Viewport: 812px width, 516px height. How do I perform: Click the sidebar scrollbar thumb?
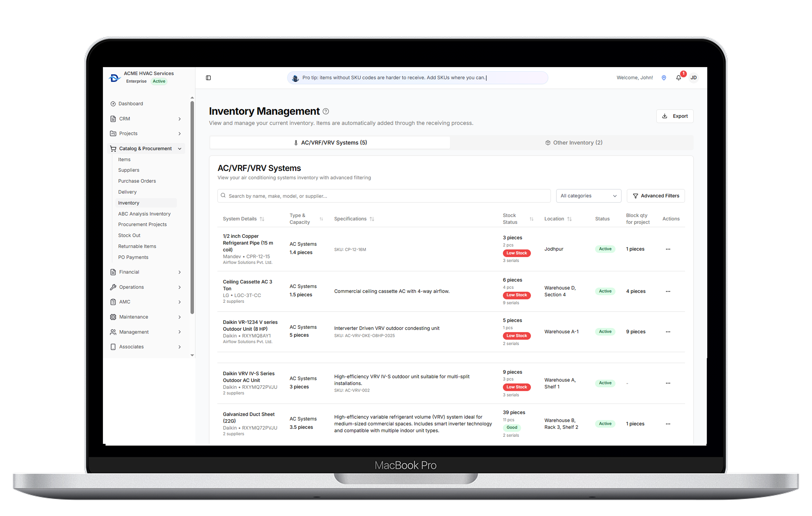click(192, 207)
